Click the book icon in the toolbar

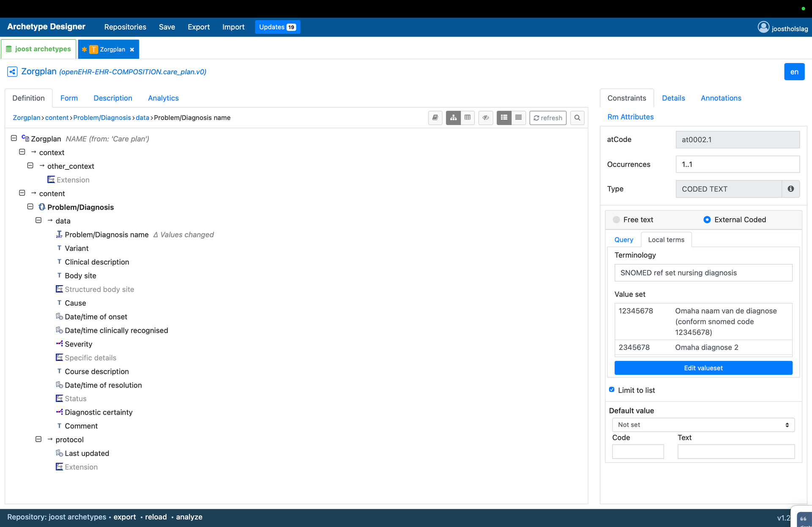[435, 118]
